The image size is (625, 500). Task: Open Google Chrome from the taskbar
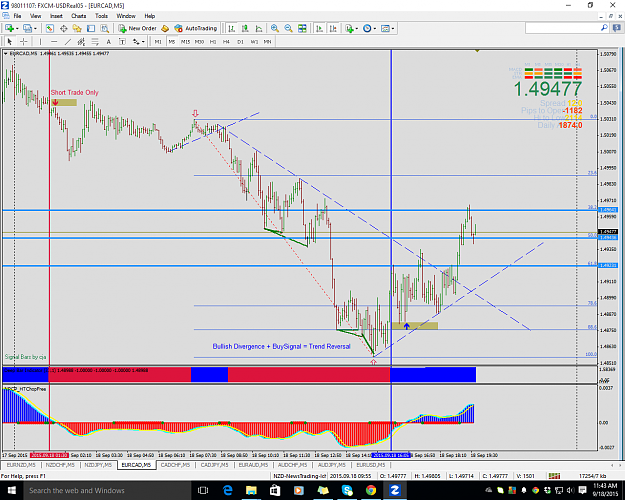tap(370, 490)
